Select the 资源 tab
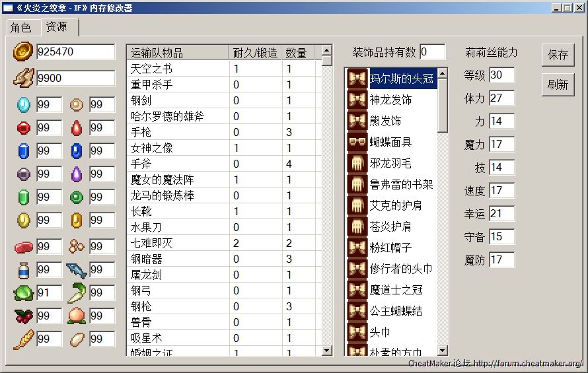Image resolution: width=588 pixels, height=373 pixels. (57, 26)
